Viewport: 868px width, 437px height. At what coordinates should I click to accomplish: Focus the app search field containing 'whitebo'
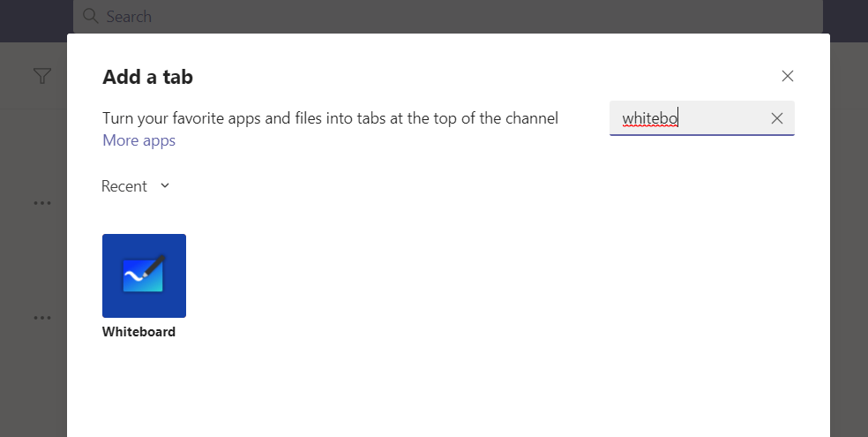point(688,118)
